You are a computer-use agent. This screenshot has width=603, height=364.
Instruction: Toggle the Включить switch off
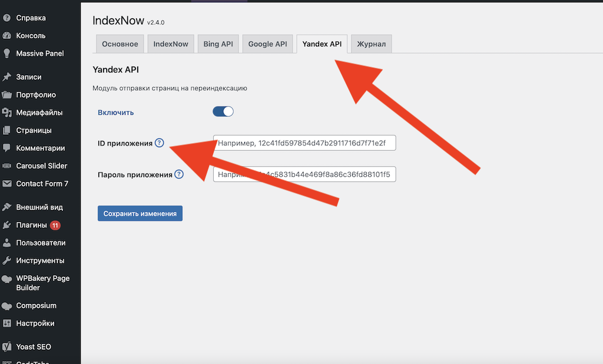click(223, 111)
